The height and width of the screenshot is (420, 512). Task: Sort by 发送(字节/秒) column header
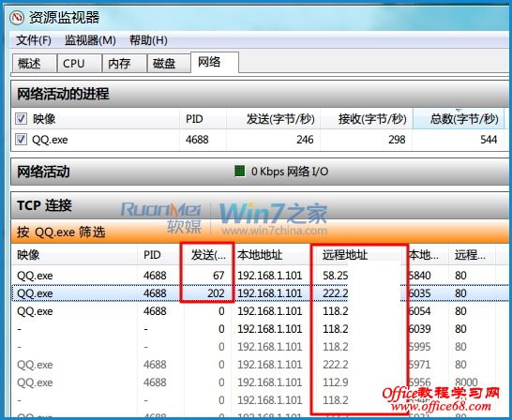273,119
